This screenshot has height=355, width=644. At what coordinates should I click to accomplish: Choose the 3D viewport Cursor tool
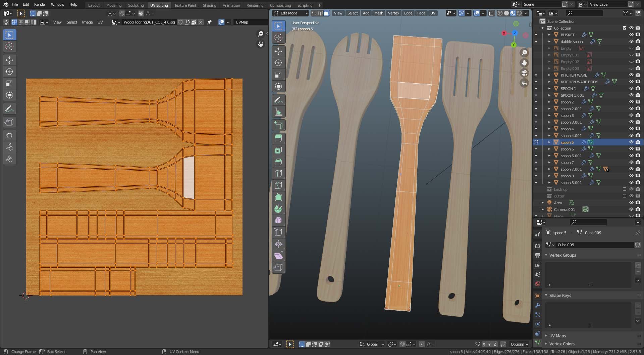click(x=278, y=38)
